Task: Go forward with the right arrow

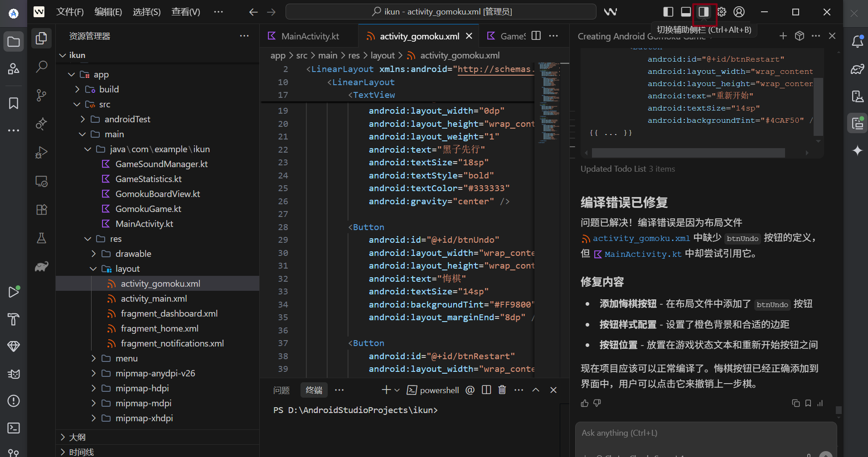Action: (271, 12)
